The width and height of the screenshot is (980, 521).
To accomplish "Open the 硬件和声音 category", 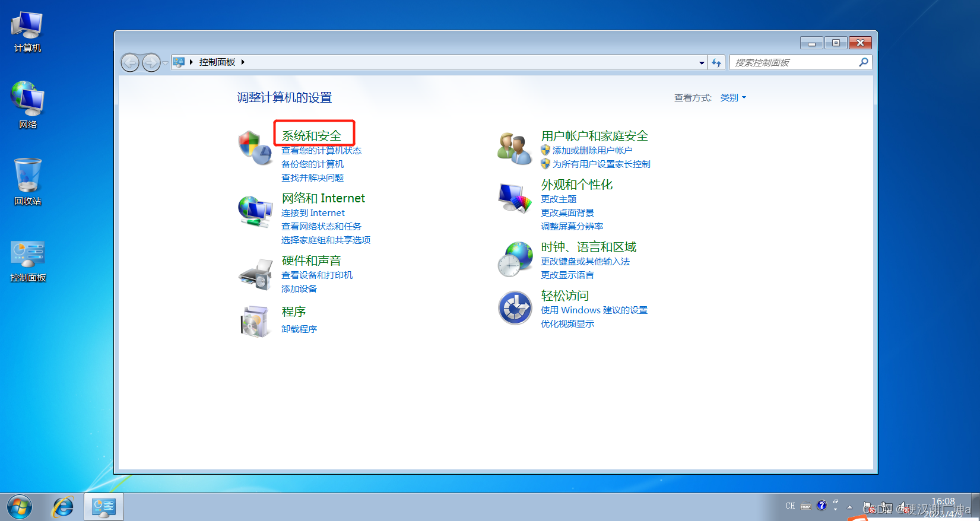I will tap(312, 260).
